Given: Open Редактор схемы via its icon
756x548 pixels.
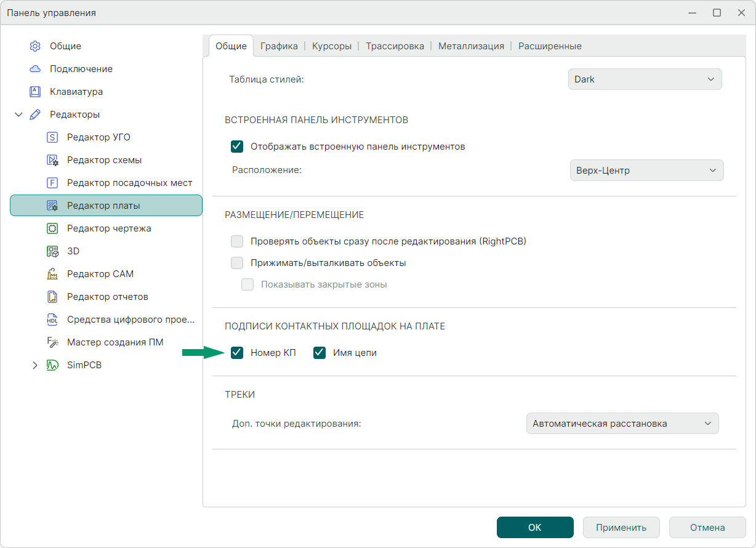Looking at the screenshot, I should 52,160.
